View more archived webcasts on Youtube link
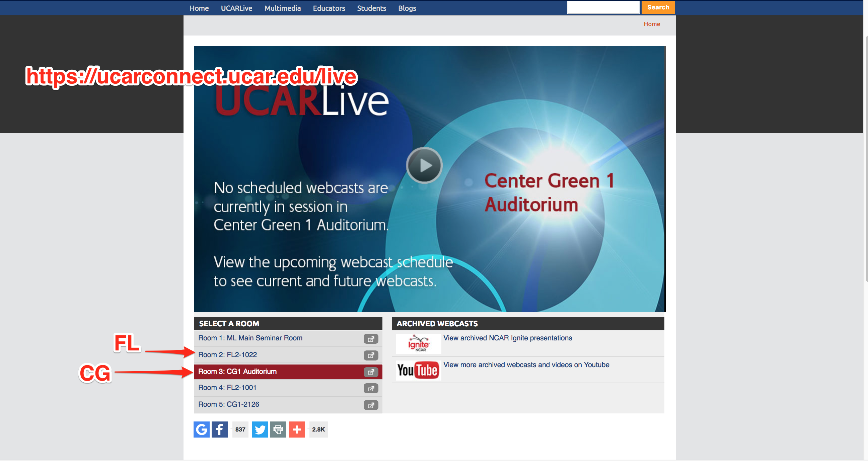This screenshot has height=461, width=868. (526, 365)
